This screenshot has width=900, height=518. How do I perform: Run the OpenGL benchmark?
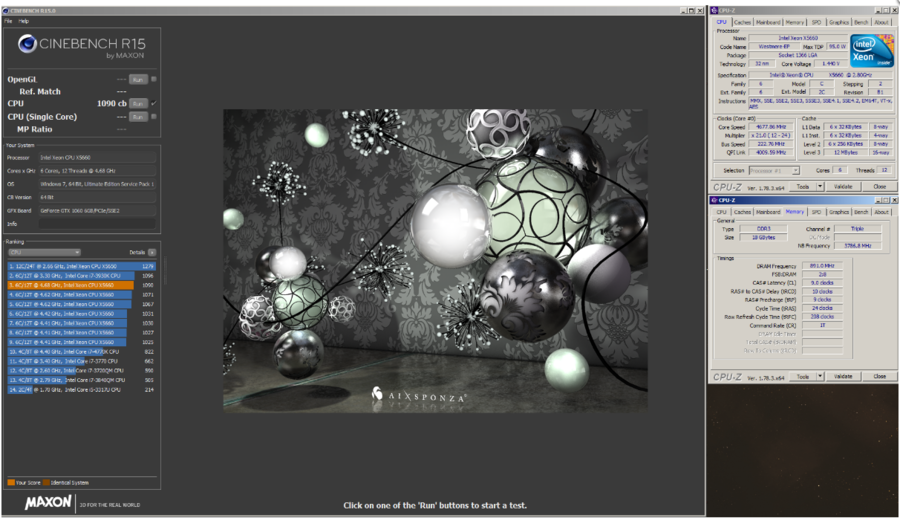pos(138,80)
